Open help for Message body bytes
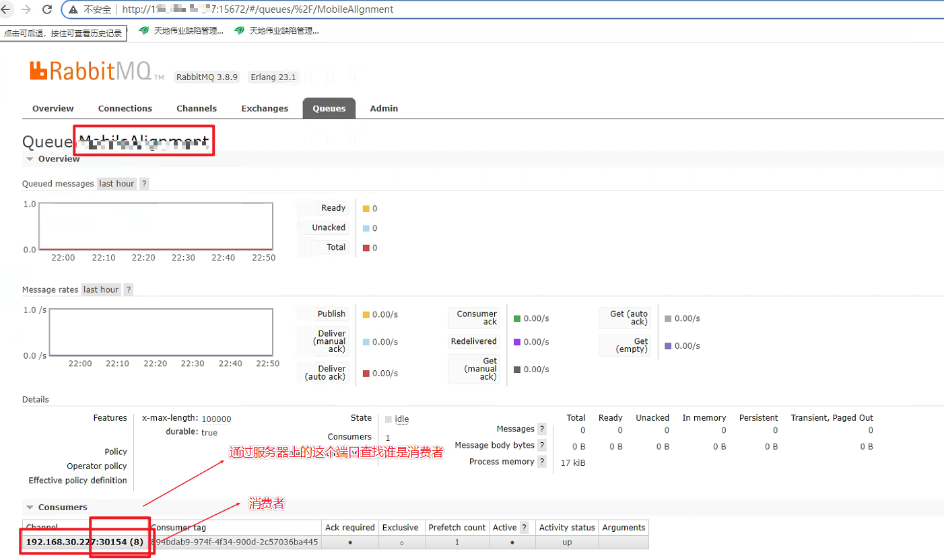Viewport: 944px width, 560px height. pos(542,445)
